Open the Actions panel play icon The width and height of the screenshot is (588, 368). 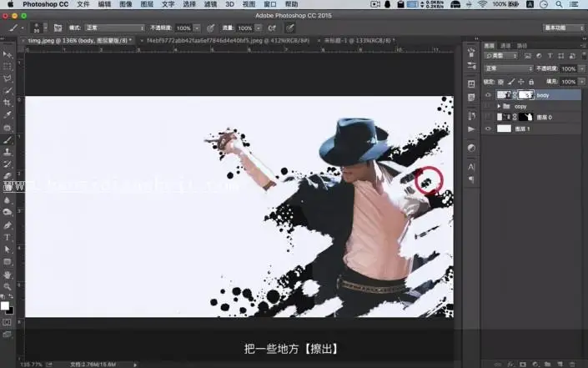tap(471, 129)
